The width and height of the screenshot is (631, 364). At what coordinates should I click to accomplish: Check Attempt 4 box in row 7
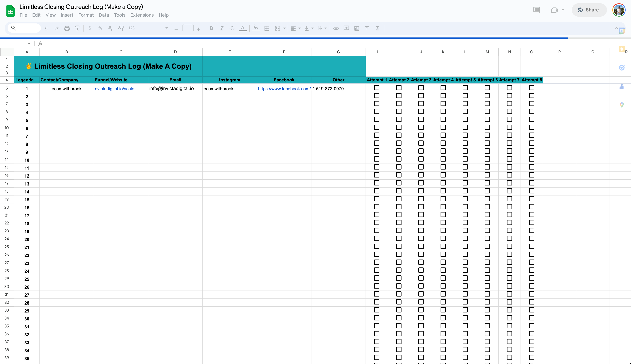pos(443,104)
